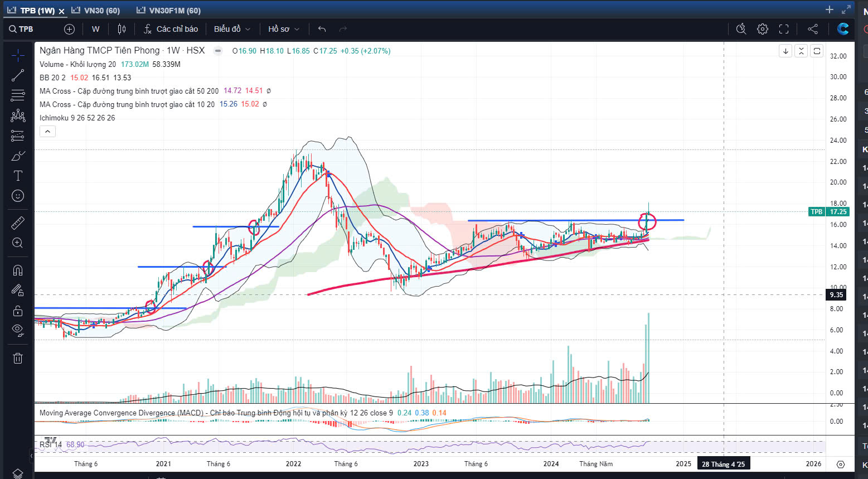Select MA Cross 10 20 legend

tap(127, 104)
